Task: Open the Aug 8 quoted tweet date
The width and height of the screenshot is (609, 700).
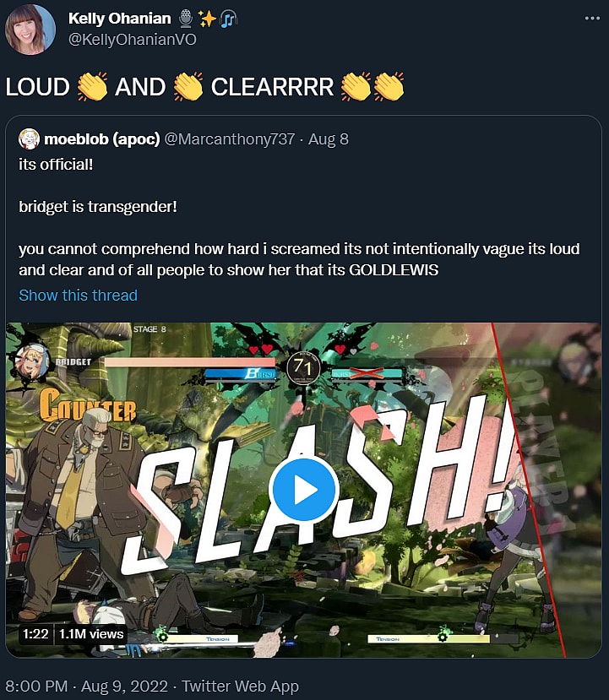Action: [329, 139]
